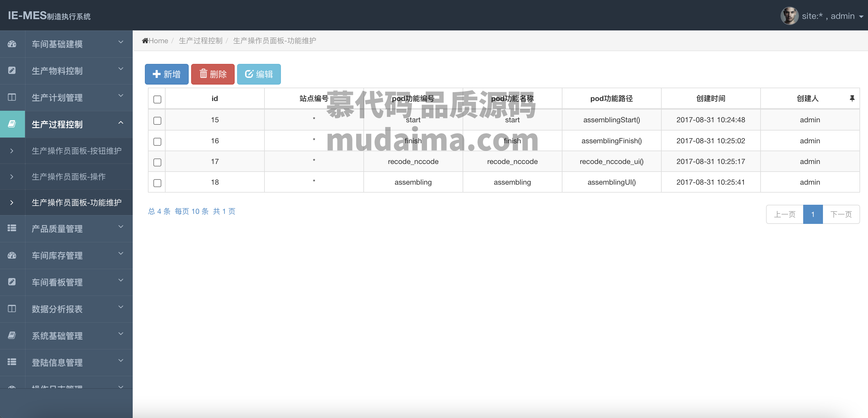This screenshot has width=868, height=418.
Task: Click the edit icon beside 生产物料控制
Action: point(12,70)
